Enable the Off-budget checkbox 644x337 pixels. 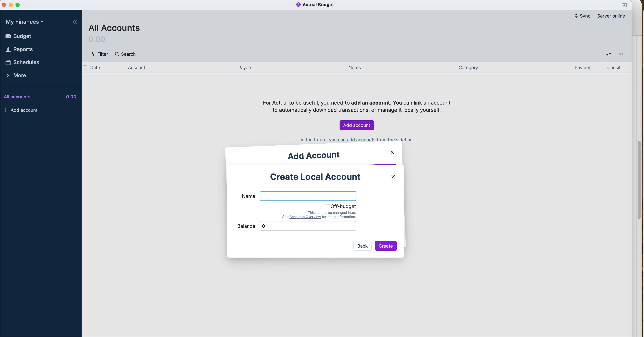tap(328, 206)
